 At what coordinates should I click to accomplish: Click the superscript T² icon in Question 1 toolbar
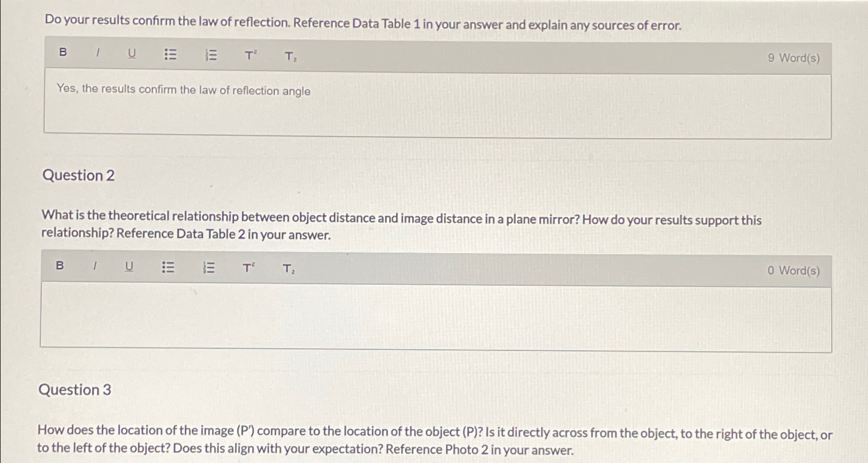click(x=250, y=54)
